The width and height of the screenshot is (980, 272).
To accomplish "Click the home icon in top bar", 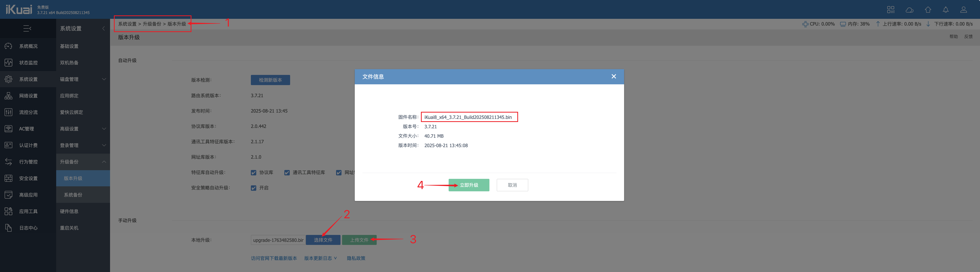I will tap(928, 10).
